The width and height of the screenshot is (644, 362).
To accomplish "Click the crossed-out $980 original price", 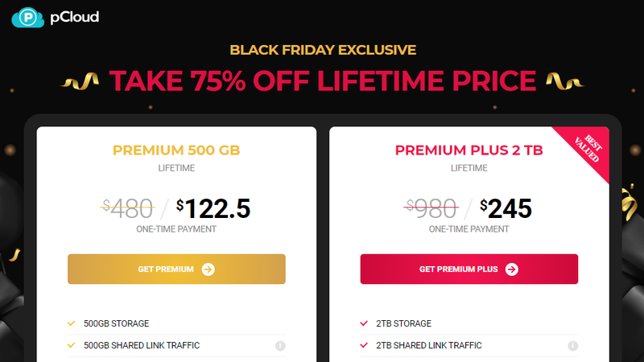I will click(431, 208).
